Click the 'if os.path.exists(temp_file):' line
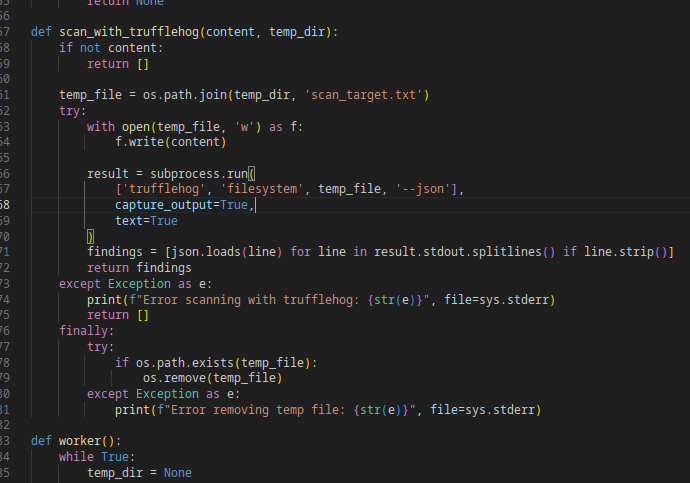This screenshot has width=690, height=483. 216,363
